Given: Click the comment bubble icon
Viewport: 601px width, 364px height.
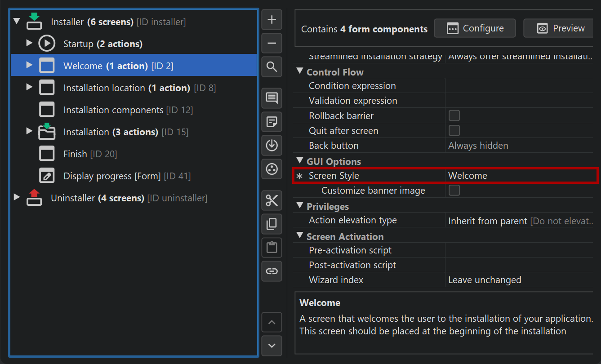Looking at the screenshot, I should (272, 98).
